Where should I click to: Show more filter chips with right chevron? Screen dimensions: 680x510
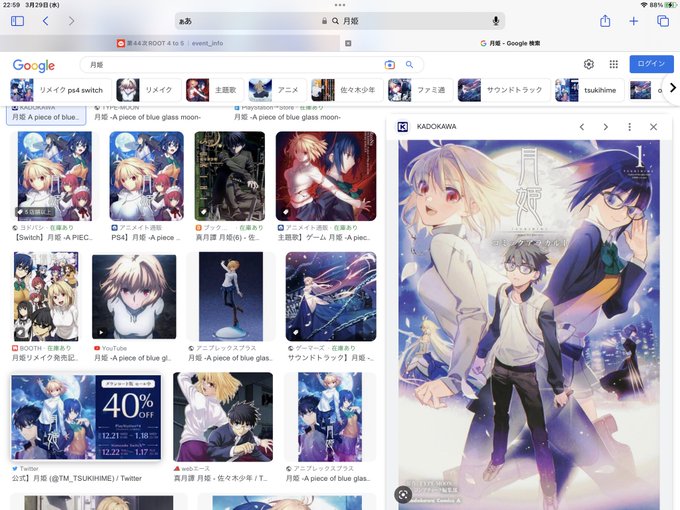[672, 88]
